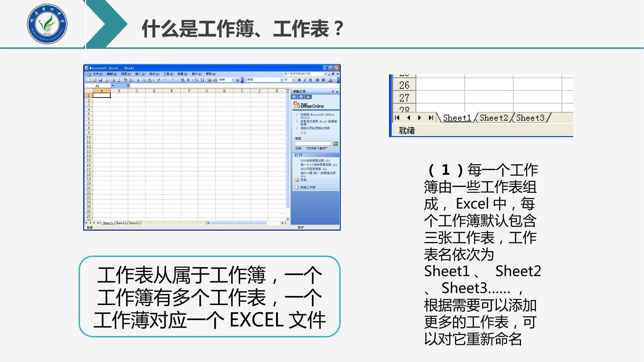Click the Chart Wizard icon
644x362 pixels.
tap(209, 80)
